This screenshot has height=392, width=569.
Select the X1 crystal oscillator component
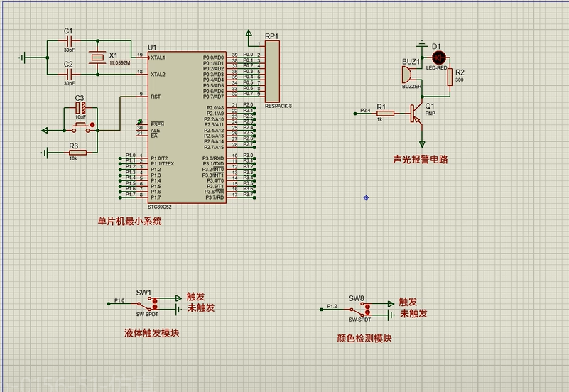[x=97, y=58]
